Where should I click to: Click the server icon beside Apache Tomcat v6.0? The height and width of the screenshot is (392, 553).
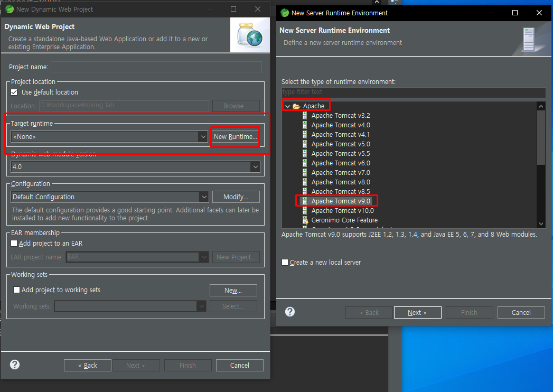pos(305,163)
